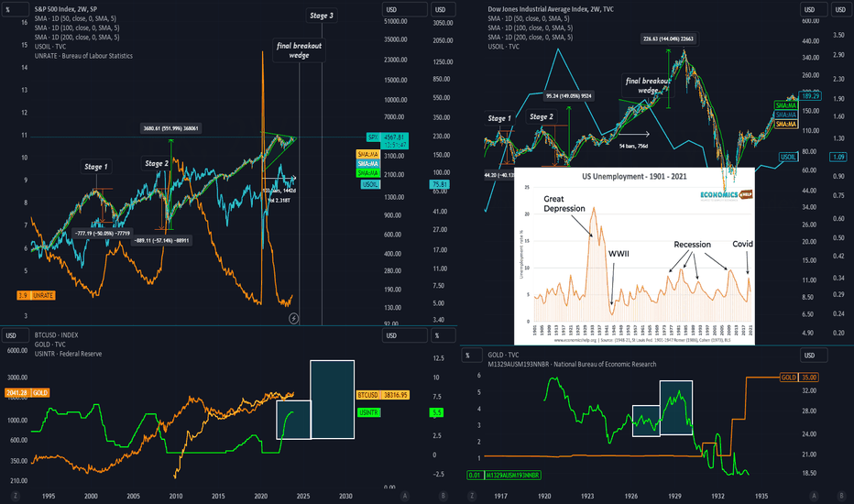Click the 75.81 oil price label
854x504 pixels.
click(x=440, y=184)
